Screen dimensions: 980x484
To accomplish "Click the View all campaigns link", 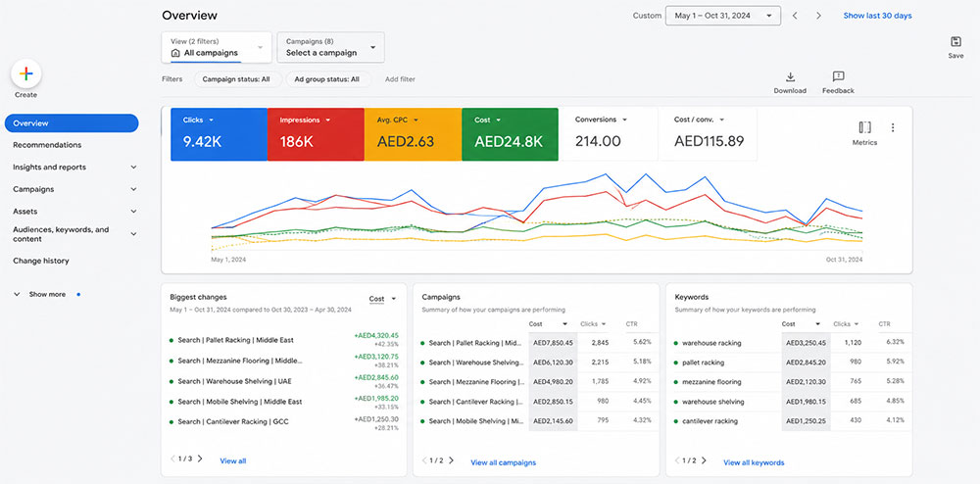I will 503,462.
